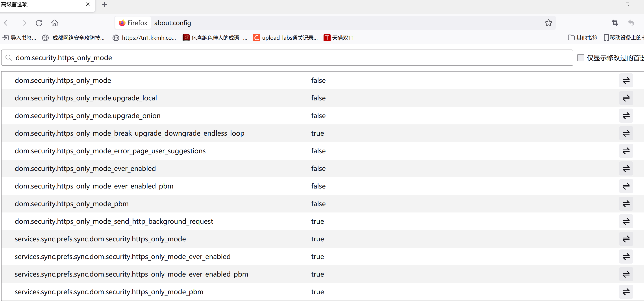Click the undo arrow toolbar icon
The height and width of the screenshot is (301, 644).
(631, 23)
